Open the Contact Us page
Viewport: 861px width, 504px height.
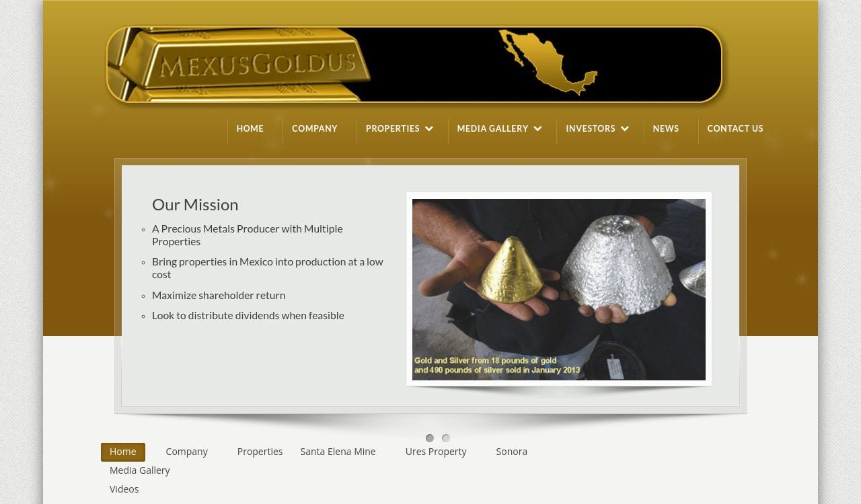tap(735, 128)
